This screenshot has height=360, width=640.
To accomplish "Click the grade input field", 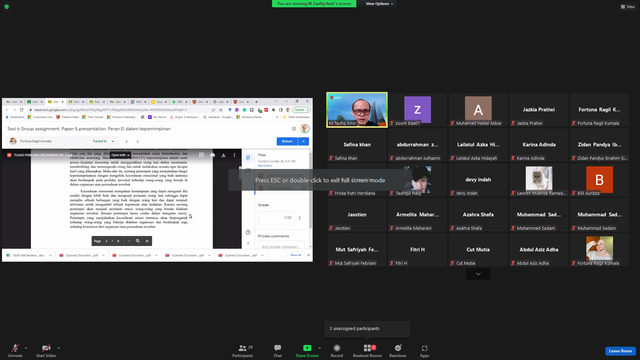I will (276, 218).
